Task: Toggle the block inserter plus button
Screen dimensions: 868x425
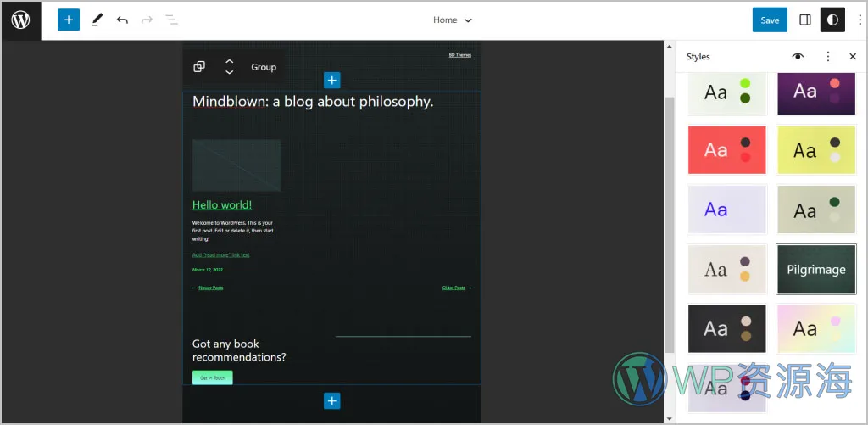Action: click(69, 20)
